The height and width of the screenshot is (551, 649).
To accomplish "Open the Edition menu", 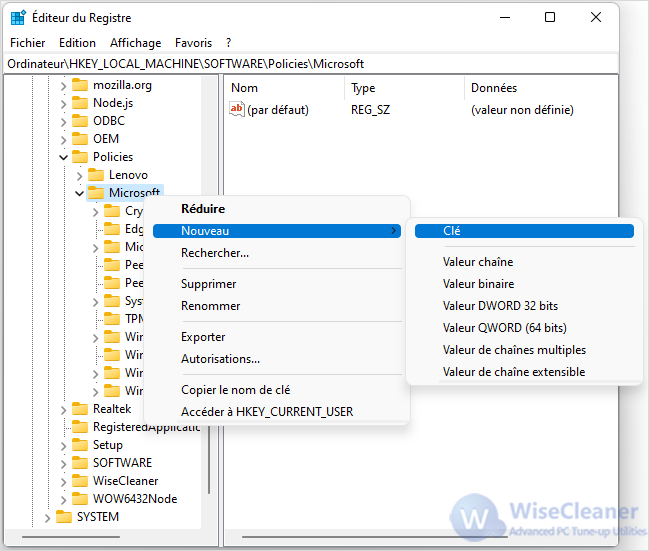I will point(77,43).
